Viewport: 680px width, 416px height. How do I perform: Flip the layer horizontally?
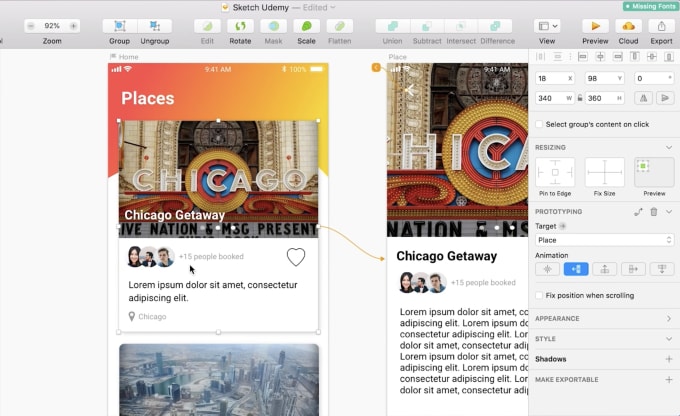(644, 98)
